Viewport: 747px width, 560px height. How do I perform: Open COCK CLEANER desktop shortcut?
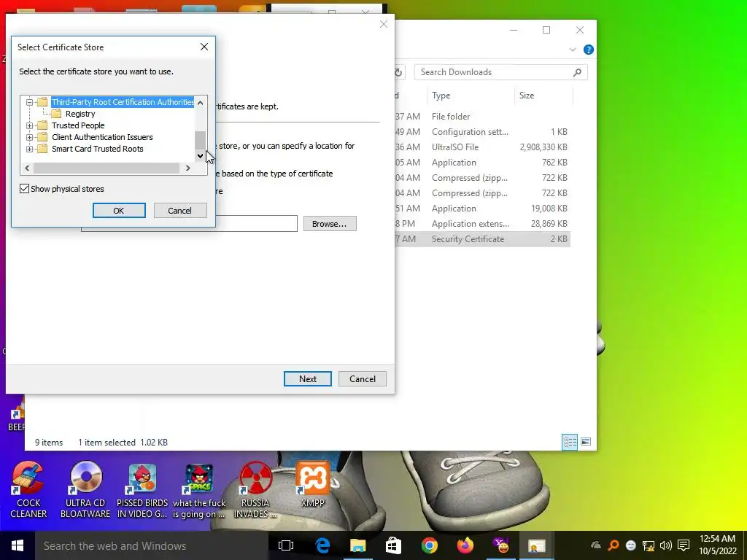(x=28, y=491)
